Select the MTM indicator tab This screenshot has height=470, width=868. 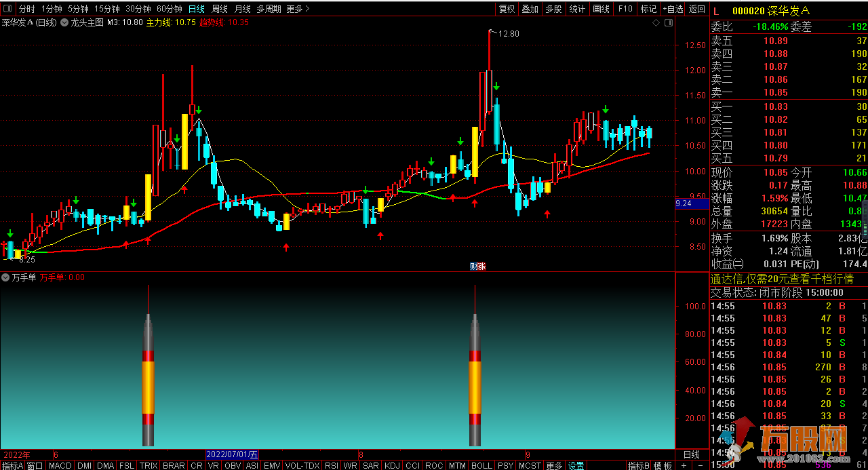pyautogui.click(x=458, y=465)
